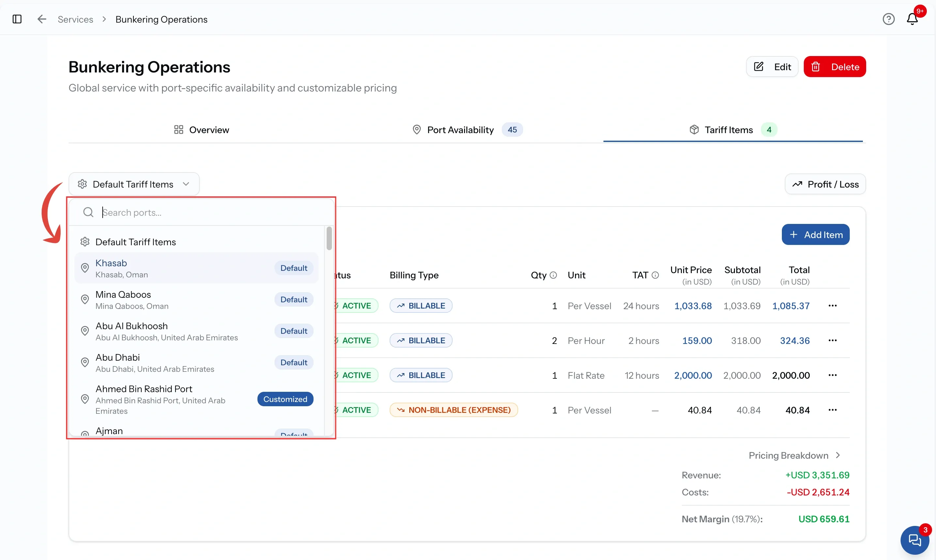Click the search magnifier icon in ports dropdown
Screen dimensions: 936x560
coord(88,212)
